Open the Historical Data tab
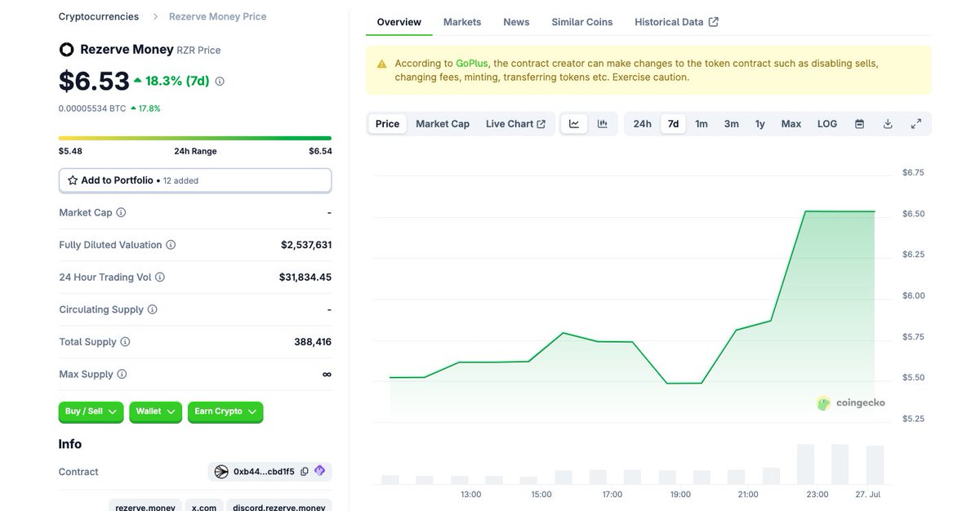 (676, 22)
